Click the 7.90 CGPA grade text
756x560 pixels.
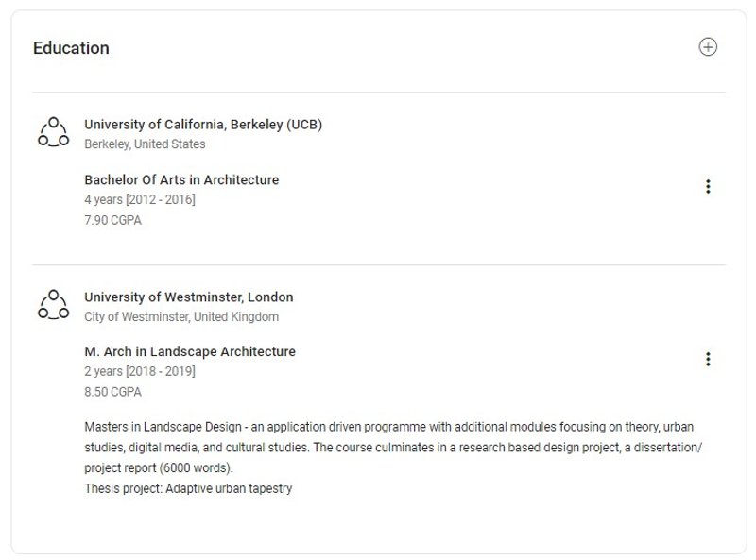point(112,220)
